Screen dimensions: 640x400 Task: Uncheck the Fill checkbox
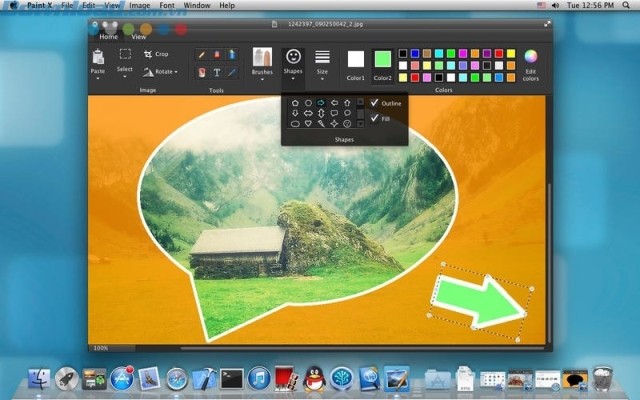(374, 119)
